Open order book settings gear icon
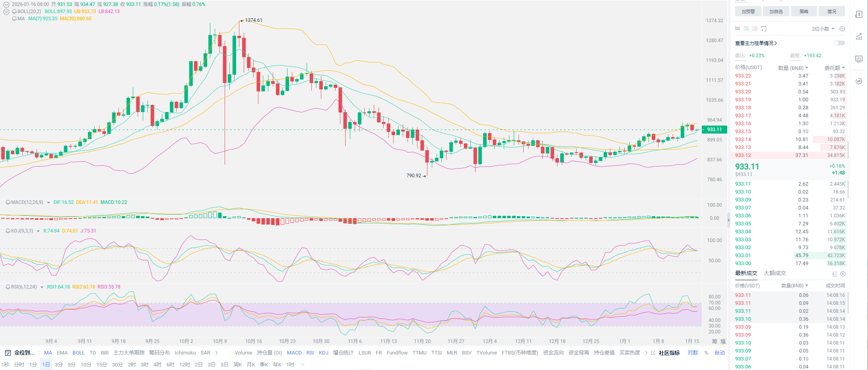The width and height of the screenshot is (868, 370). [x=842, y=29]
